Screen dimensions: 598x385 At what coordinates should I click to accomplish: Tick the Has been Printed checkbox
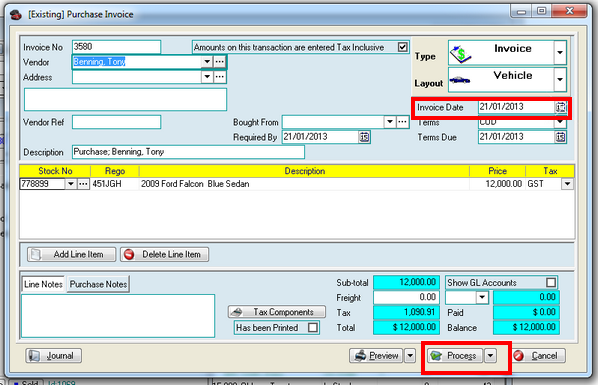[313, 327]
